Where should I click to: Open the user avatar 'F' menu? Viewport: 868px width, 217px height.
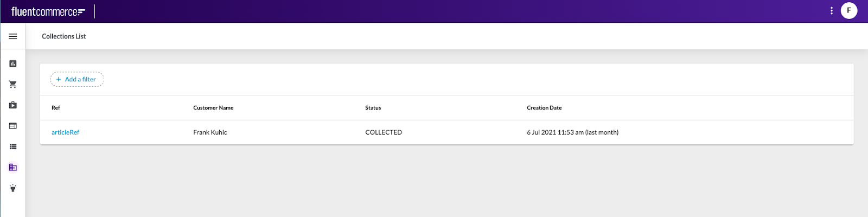[x=848, y=11]
